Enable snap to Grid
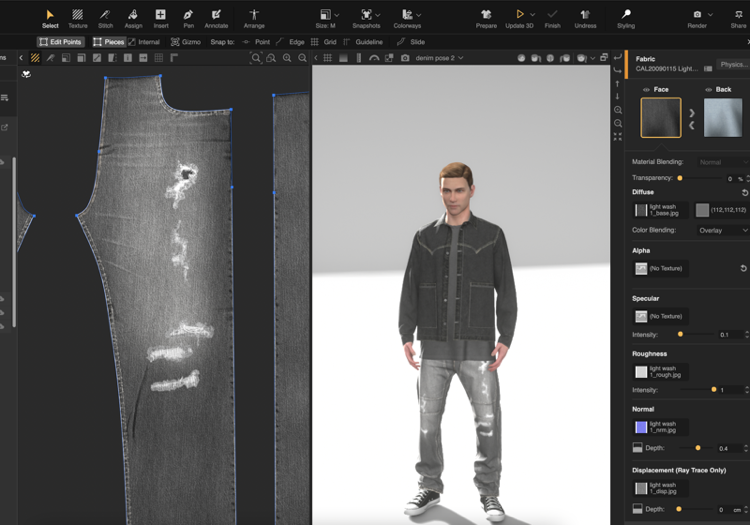This screenshot has height=525, width=750. 323,42
